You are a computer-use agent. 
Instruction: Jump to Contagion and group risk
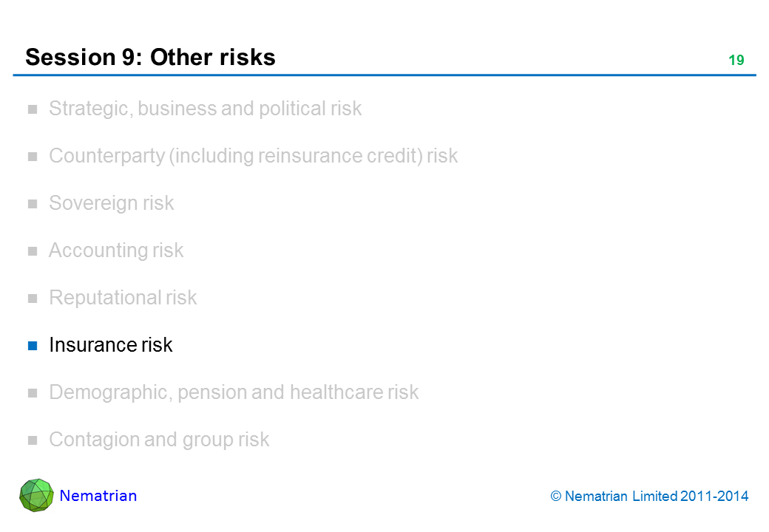pyautogui.click(x=159, y=440)
